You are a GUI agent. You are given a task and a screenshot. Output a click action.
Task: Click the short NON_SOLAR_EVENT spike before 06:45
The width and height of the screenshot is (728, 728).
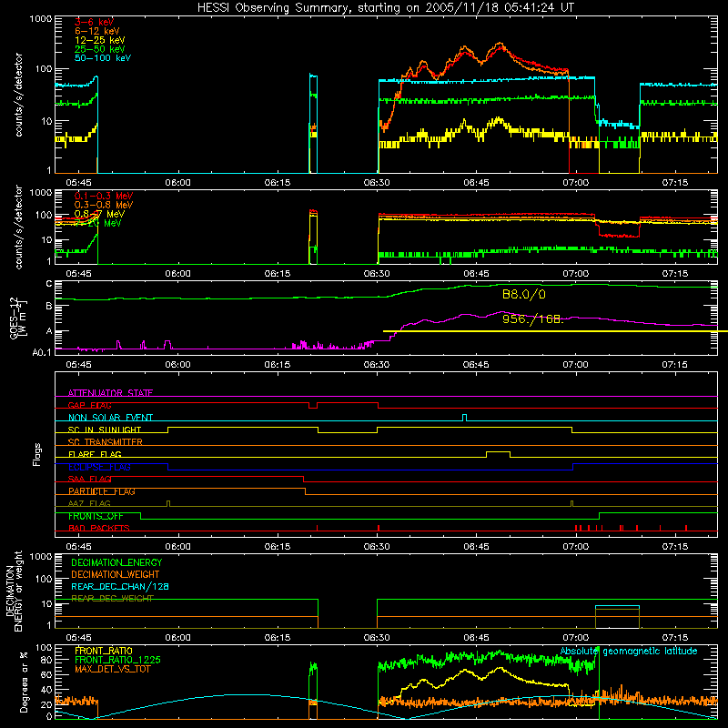(465, 418)
